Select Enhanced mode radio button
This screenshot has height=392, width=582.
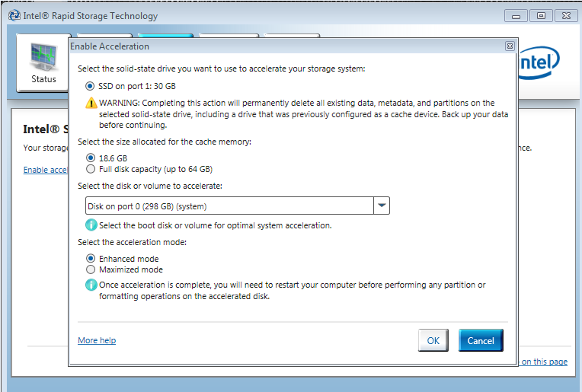pos(91,258)
